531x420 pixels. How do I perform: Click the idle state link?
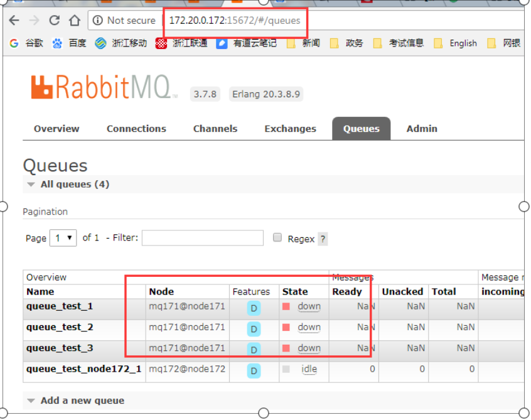point(308,370)
